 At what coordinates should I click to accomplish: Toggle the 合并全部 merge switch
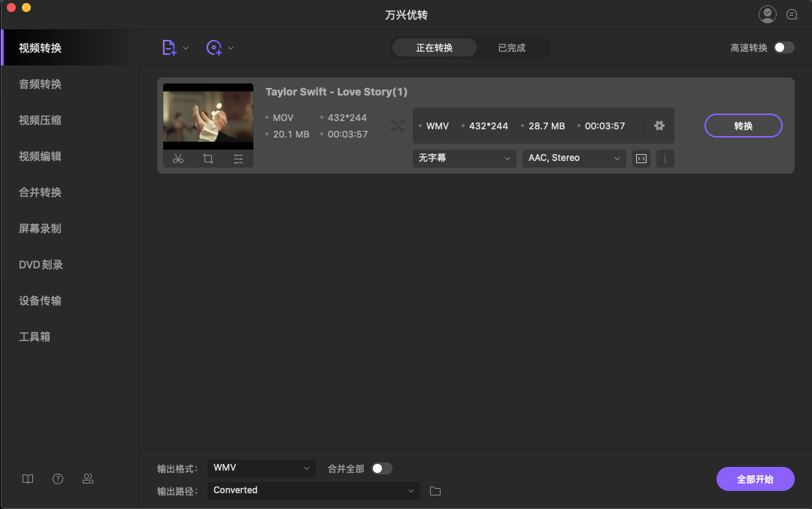click(382, 468)
